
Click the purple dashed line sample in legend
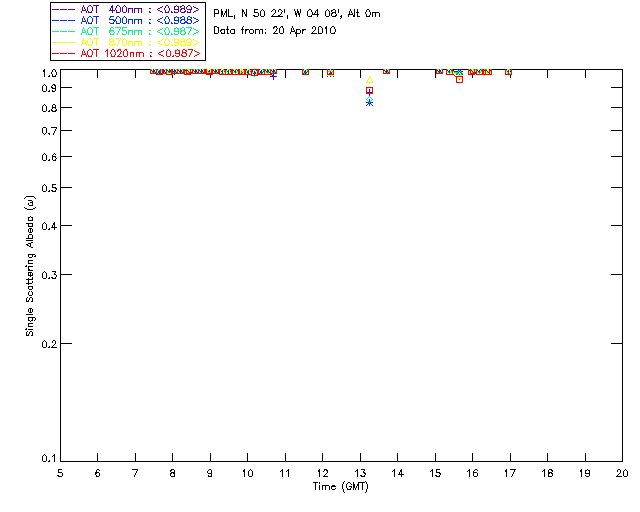[64, 9]
